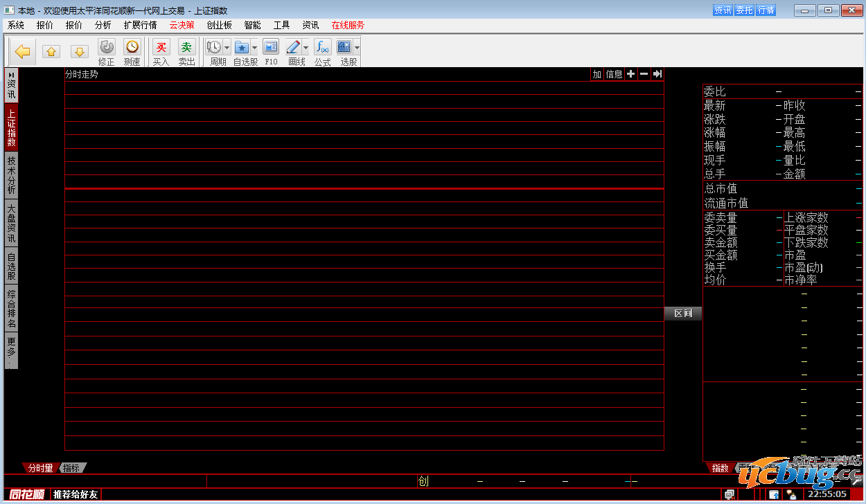
Task: Open the 创业板 menu
Action: pyautogui.click(x=220, y=25)
